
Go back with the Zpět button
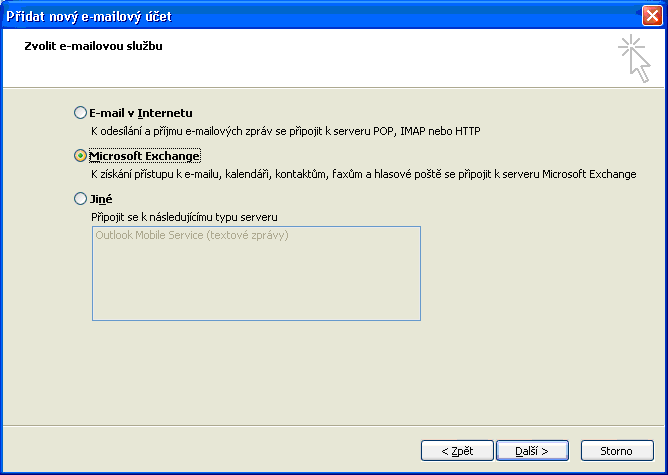coord(457,451)
